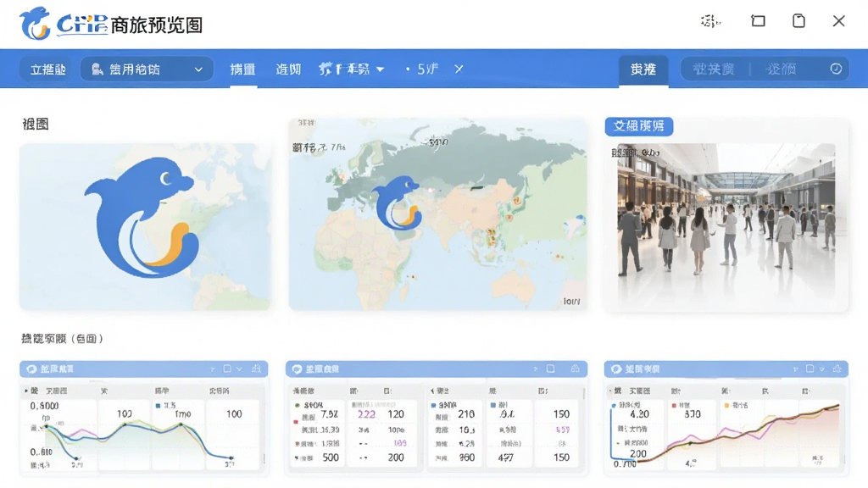The width and height of the screenshot is (868, 488).
Task: Expand the chevron of the person dropdown
Action: click(198, 69)
